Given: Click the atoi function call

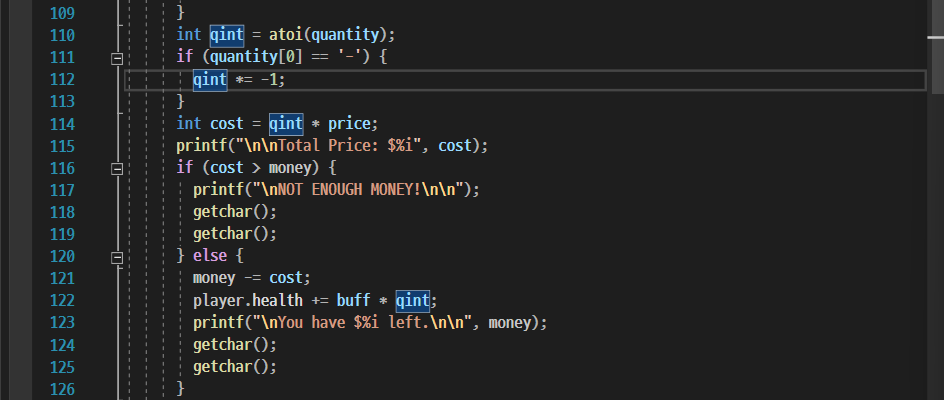Looking at the screenshot, I should 285,35.
